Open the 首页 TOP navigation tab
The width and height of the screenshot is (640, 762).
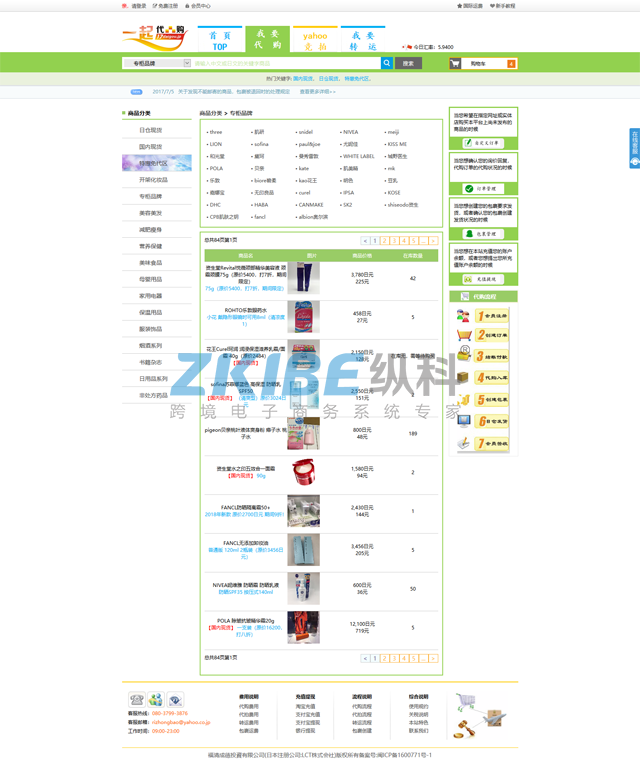click(x=220, y=39)
